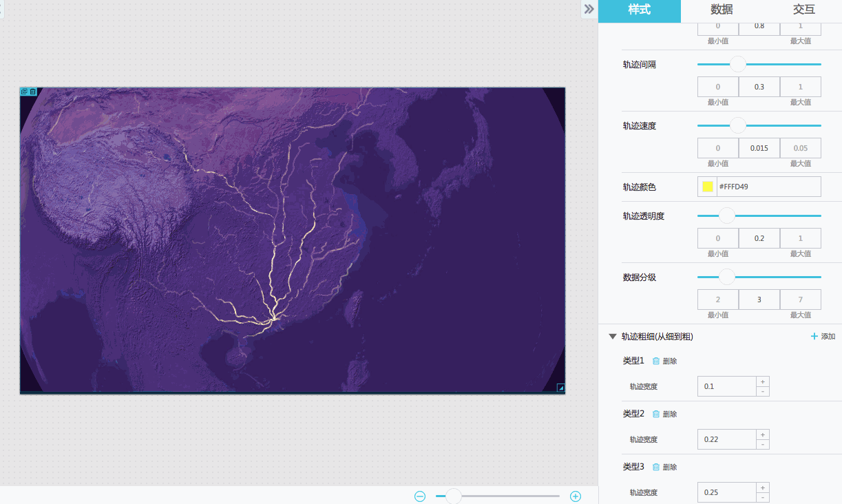The image size is (842, 504).
Task: Click 删除 link for 类型1
Action: click(x=670, y=361)
